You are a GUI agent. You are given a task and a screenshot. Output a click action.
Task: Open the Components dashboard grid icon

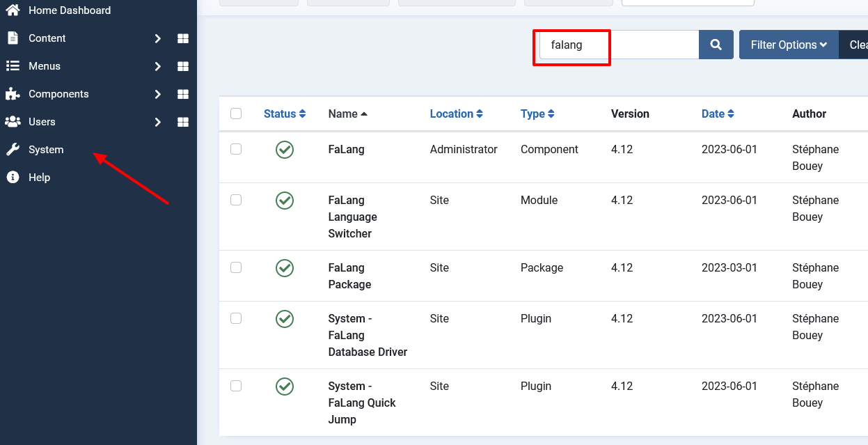[x=183, y=94]
